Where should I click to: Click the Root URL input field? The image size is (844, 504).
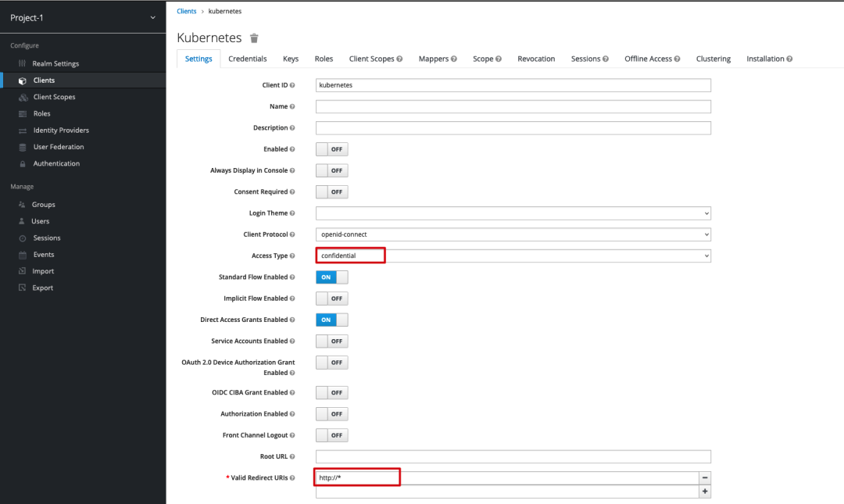[x=513, y=456]
